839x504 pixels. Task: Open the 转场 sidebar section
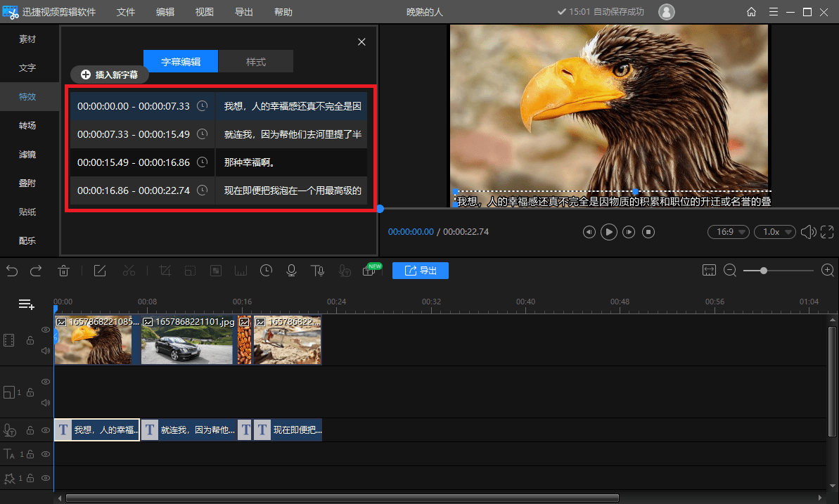click(27, 125)
